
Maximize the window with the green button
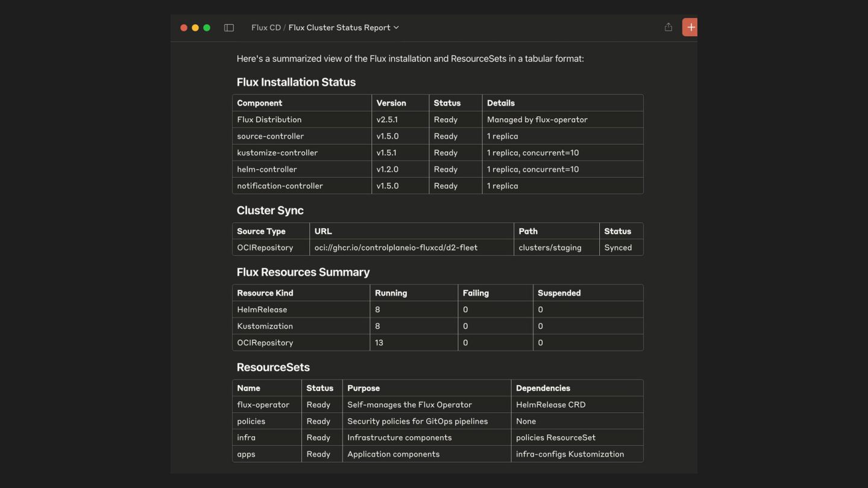click(207, 28)
